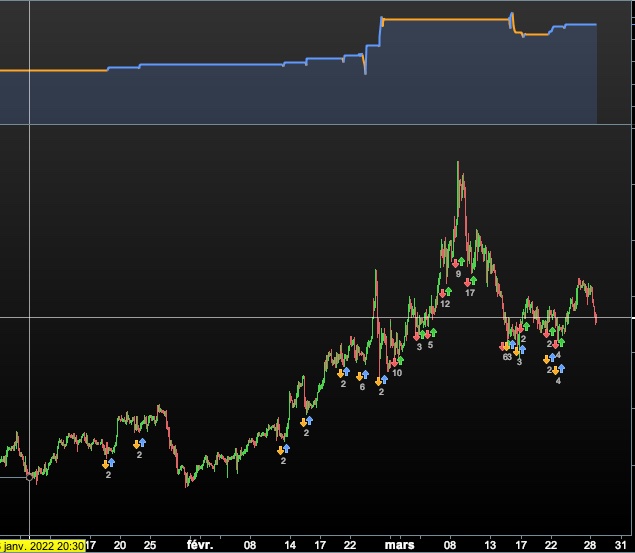Click the "25" date label on time axis
635x553 pixels.
150,545
